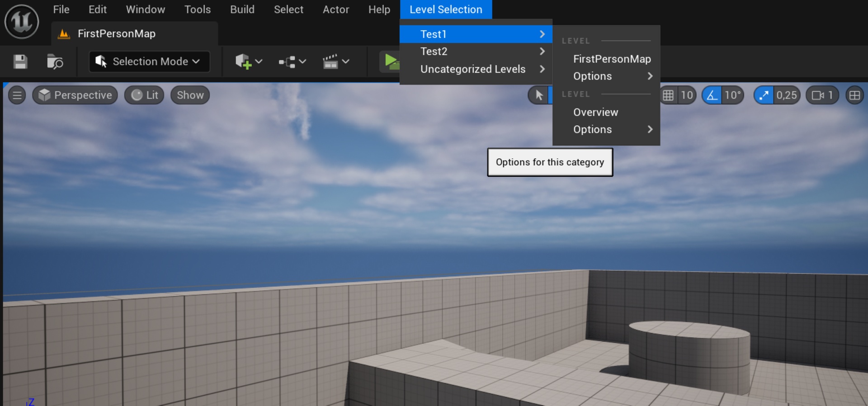Open the File menu
868x406 pixels.
[x=61, y=9]
